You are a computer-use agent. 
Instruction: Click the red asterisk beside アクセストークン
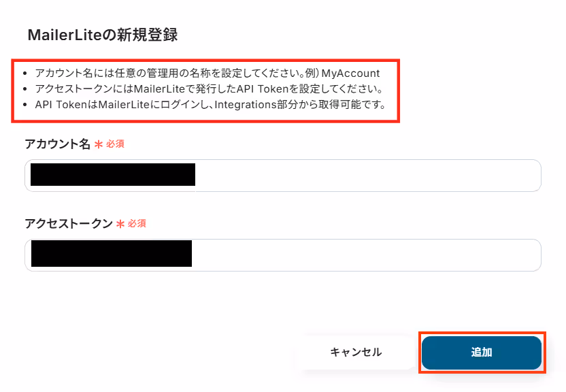[x=120, y=224]
